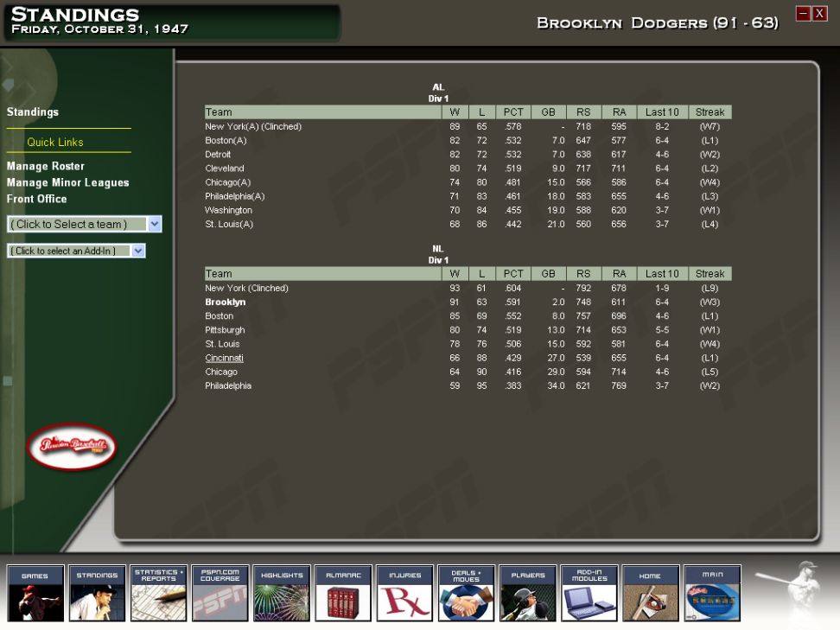Open the Click to Select a team combo box
Viewport: 840px width, 630px height.
(x=84, y=224)
